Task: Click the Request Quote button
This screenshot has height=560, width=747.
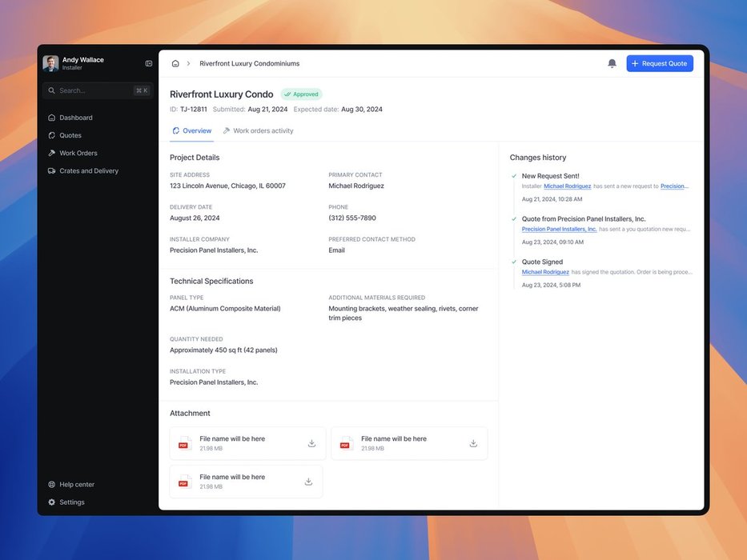Action: click(659, 63)
